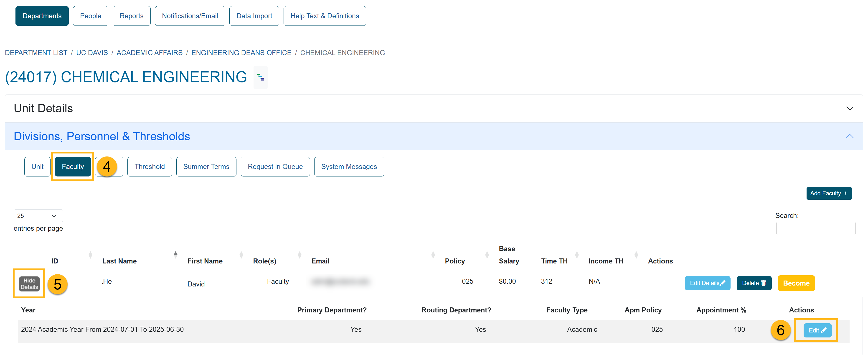Open the Summer Terms sub-tab
Image resolution: width=868 pixels, height=355 pixels.
click(x=206, y=166)
